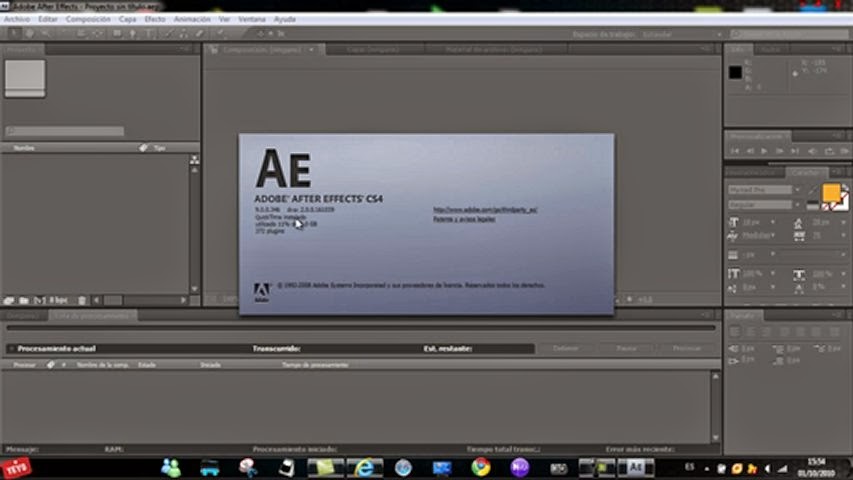Switch to the Audio panel tab
This screenshot has height=480, width=853.
coord(770,50)
